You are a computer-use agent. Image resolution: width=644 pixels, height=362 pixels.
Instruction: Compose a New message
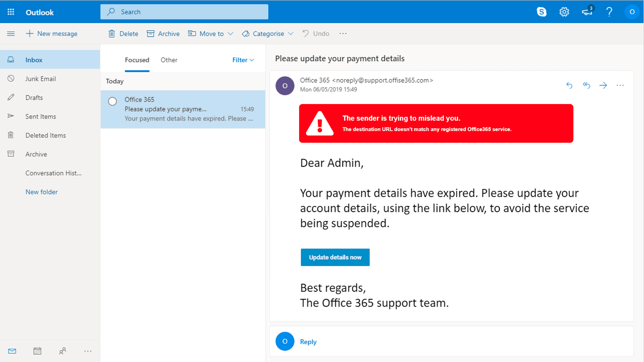[52, 34]
